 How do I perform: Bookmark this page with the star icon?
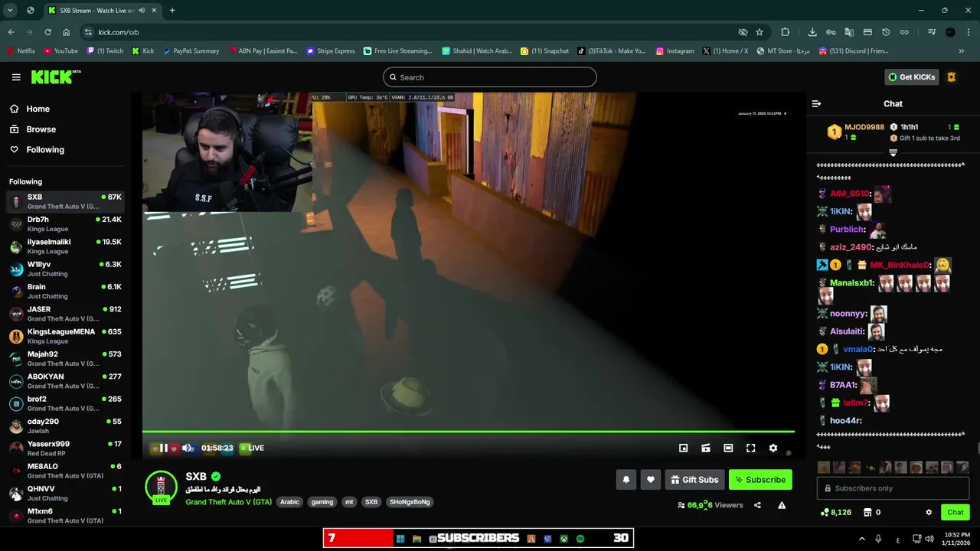click(759, 32)
